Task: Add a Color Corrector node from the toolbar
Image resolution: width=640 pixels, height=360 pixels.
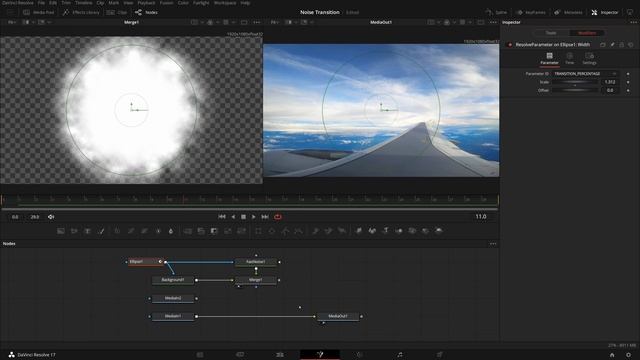Action: tap(117, 231)
